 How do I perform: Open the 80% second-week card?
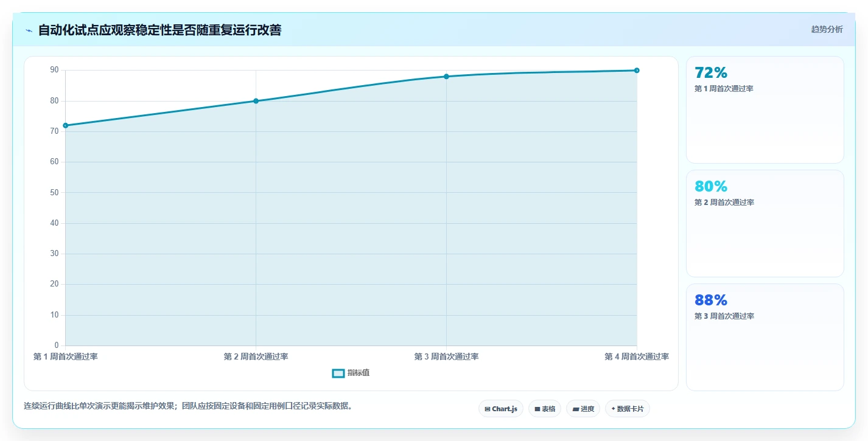765,223
